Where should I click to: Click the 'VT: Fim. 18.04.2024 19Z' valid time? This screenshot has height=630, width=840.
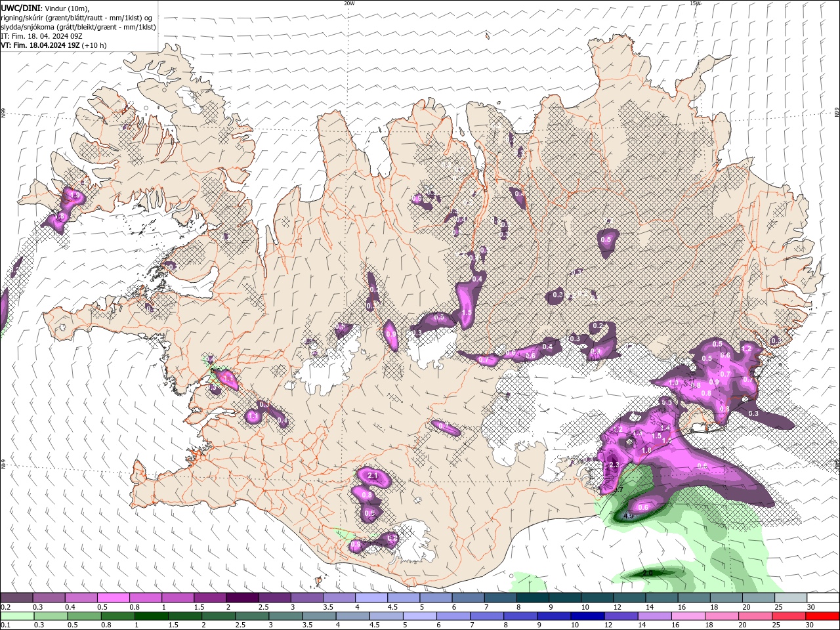(40, 45)
